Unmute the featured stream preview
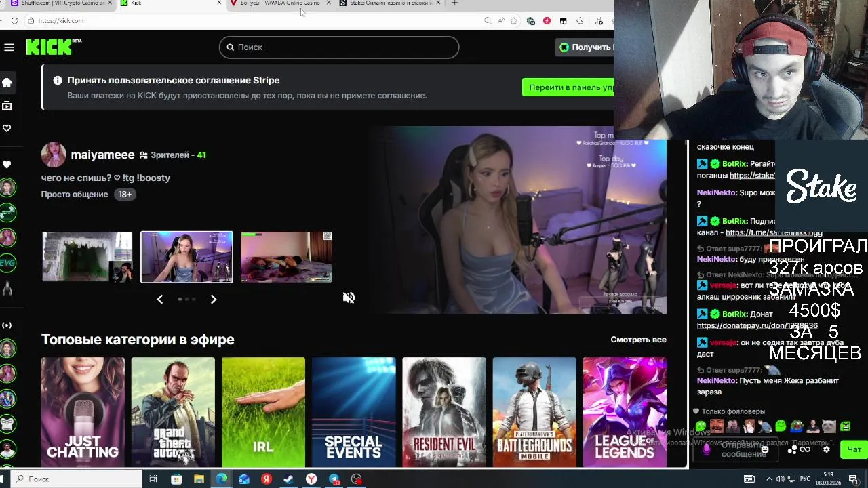The width and height of the screenshot is (868, 488). click(x=349, y=298)
